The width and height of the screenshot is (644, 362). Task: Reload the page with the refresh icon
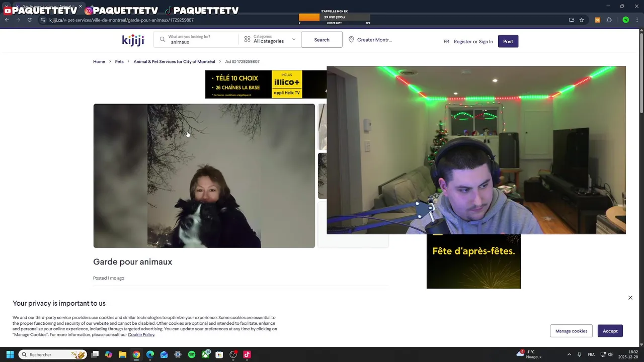pos(29,20)
